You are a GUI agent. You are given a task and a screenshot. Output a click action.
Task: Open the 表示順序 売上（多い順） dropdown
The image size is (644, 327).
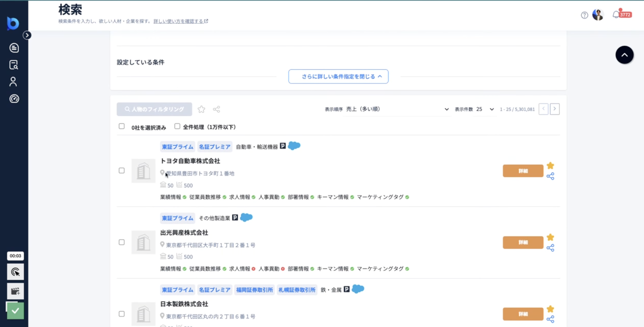click(x=397, y=109)
